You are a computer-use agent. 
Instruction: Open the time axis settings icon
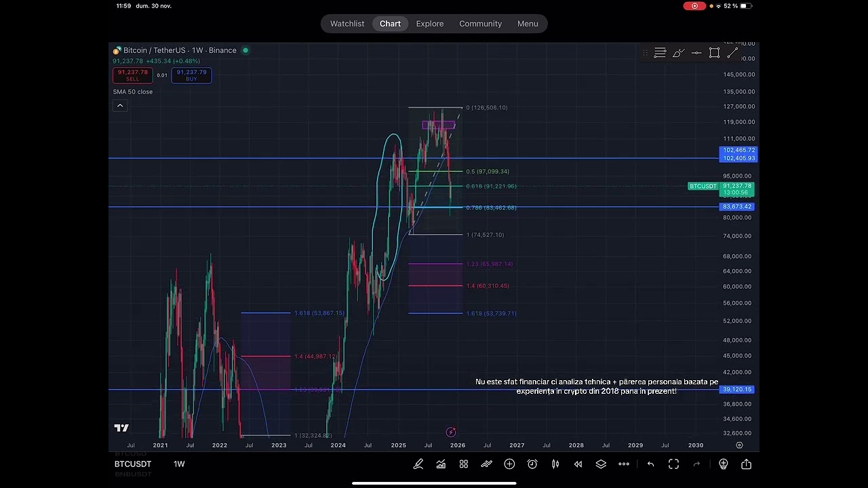[739, 445]
